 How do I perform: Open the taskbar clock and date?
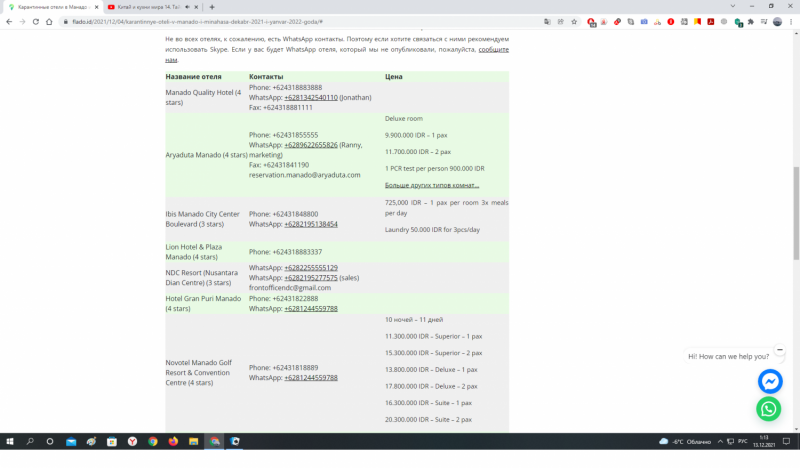point(764,441)
